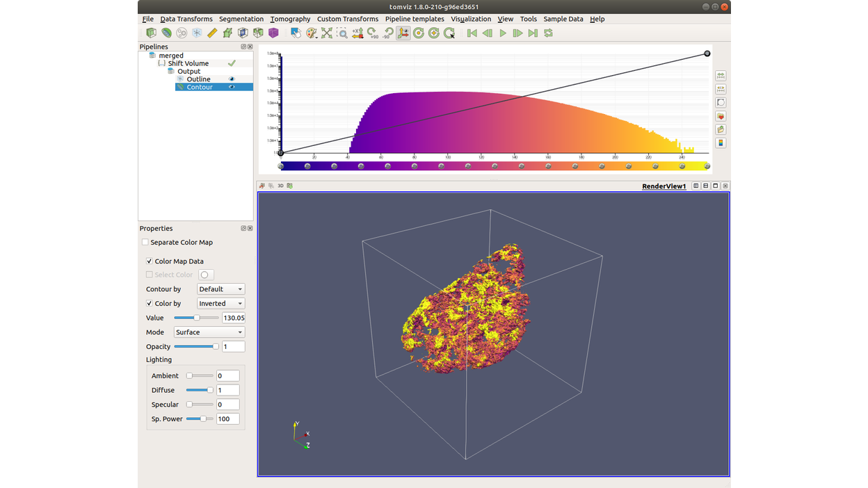Disable Color Map Data
Viewport: 868px width, 488px height.
tap(149, 261)
